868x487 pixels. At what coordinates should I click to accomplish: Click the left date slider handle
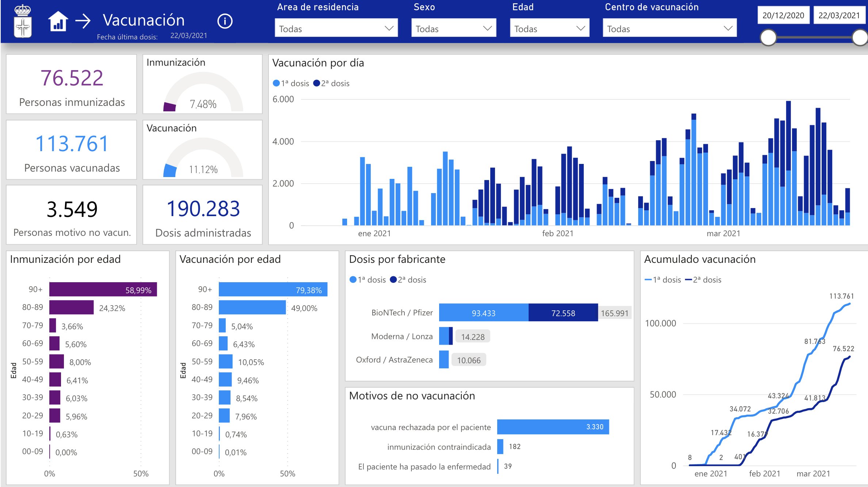768,38
